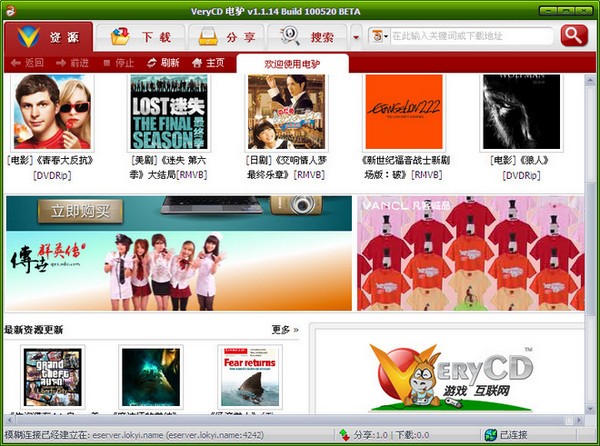Image resolution: width=600 pixels, height=446 pixels.
Task: Click the globe connection status icon
Action: 490,435
